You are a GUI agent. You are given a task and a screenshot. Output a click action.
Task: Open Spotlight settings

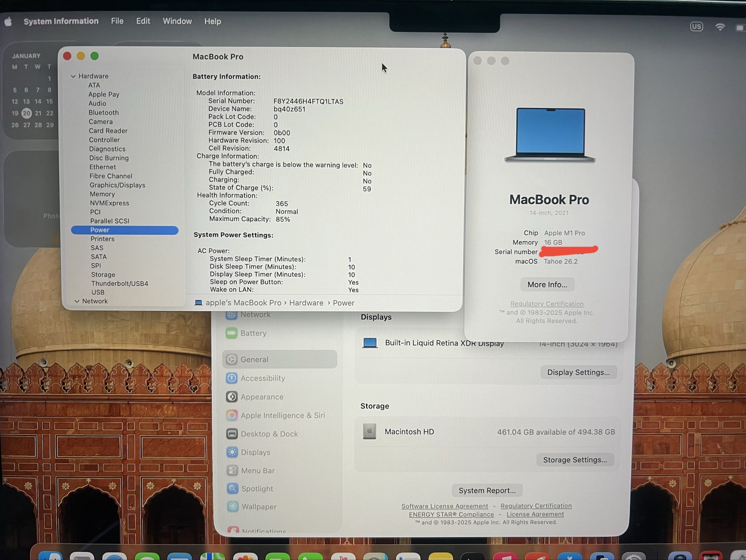[257, 489]
